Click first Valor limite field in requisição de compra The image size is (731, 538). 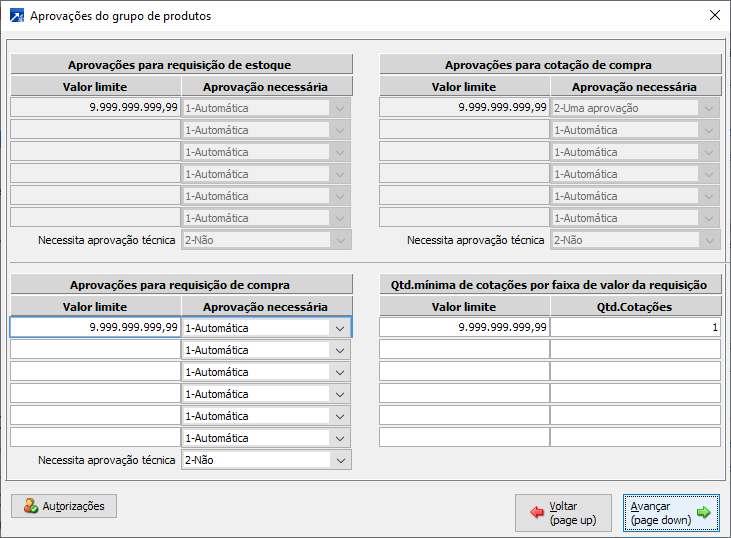click(96, 328)
